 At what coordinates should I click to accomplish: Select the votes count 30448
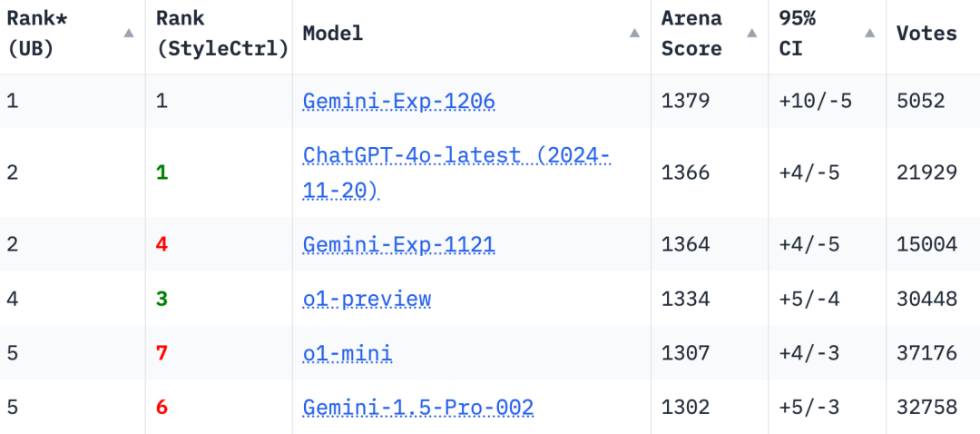pos(926,299)
